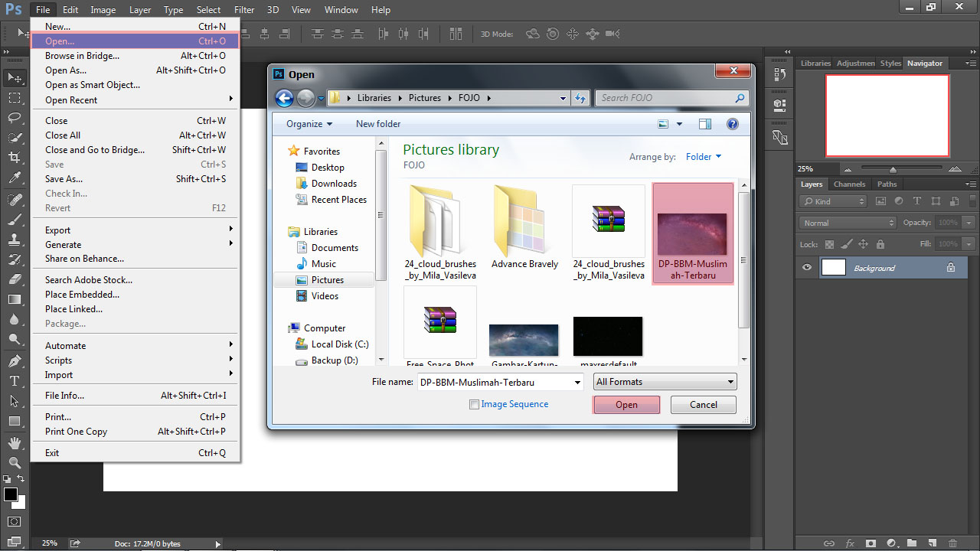Toggle the preview pane icon in Open dialog
Screen dimensions: 980x551
(x=705, y=124)
